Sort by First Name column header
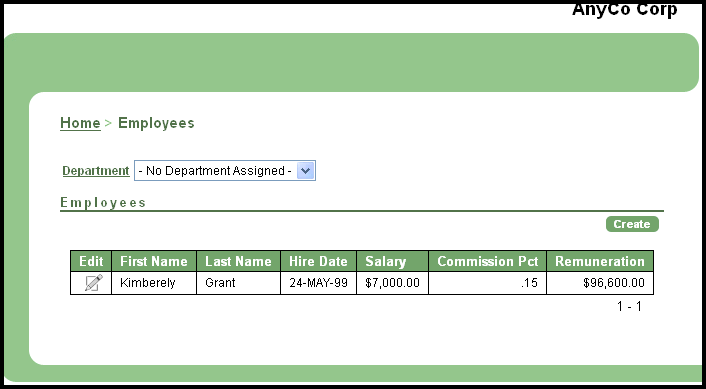 pos(154,261)
